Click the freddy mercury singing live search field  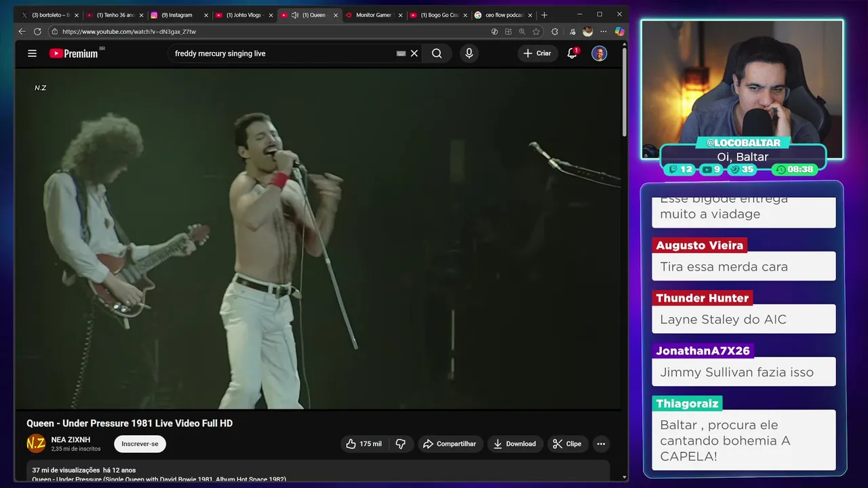point(281,54)
